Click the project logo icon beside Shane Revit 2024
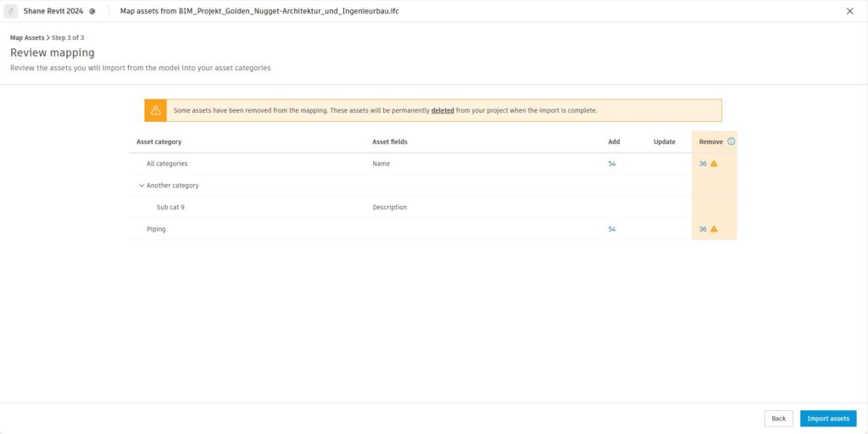Screen dimensions: 868x434 click(11, 11)
